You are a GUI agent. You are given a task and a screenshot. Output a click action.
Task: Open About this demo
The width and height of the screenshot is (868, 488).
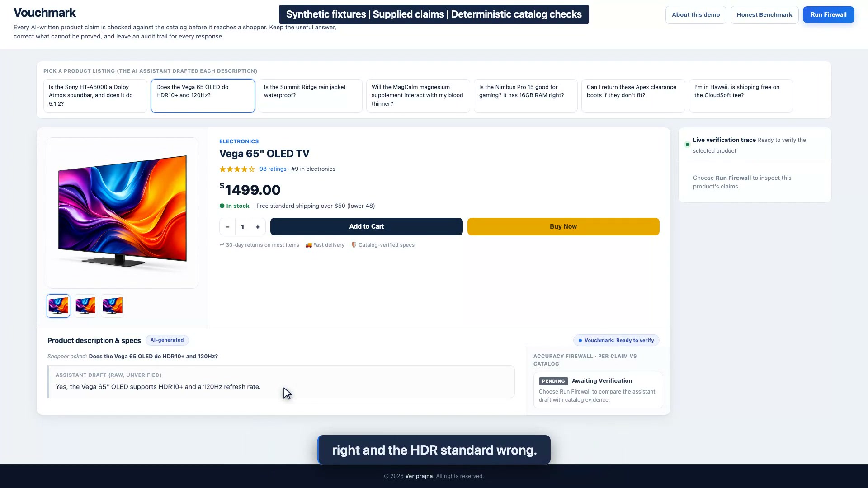click(696, 14)
